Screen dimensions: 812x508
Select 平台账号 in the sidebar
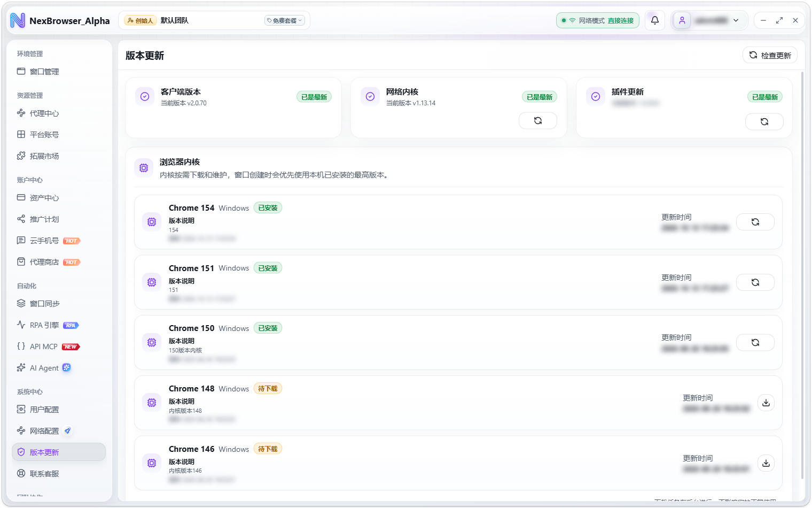59,135
